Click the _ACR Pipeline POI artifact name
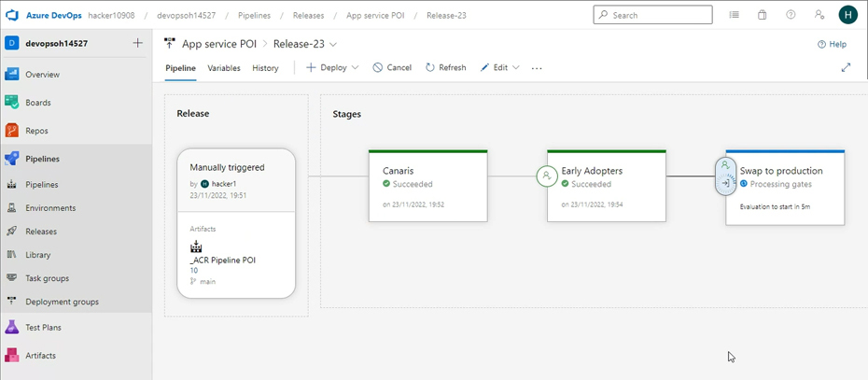The height and width of the screenshot is (380, 868). coord(222,260)
